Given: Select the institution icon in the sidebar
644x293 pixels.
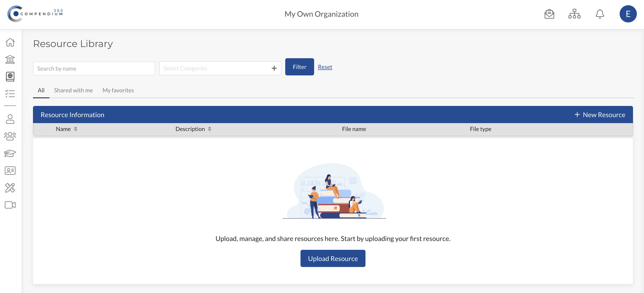Looking at the screenshot, I should pos(10,59).
